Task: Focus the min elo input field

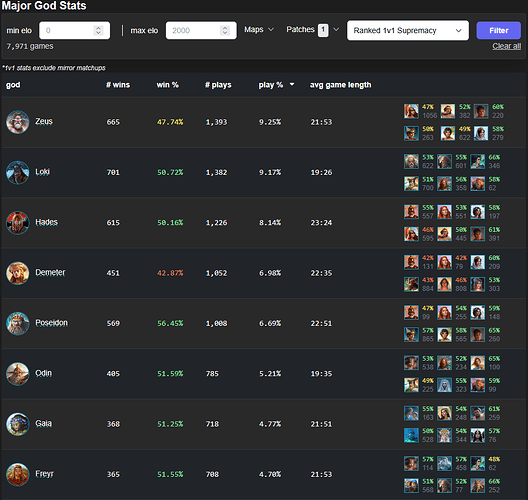Action: 74,30
